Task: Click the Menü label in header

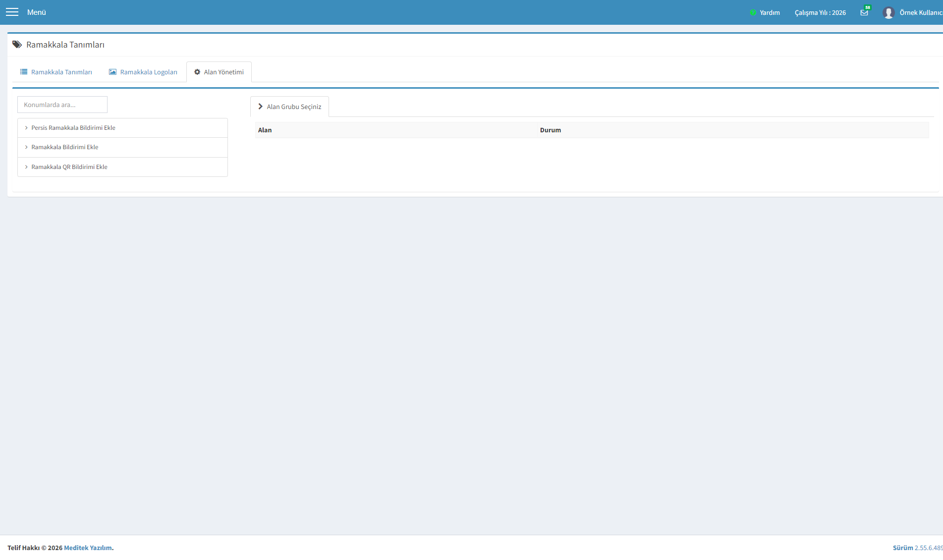Action: (x=37, y=12)
